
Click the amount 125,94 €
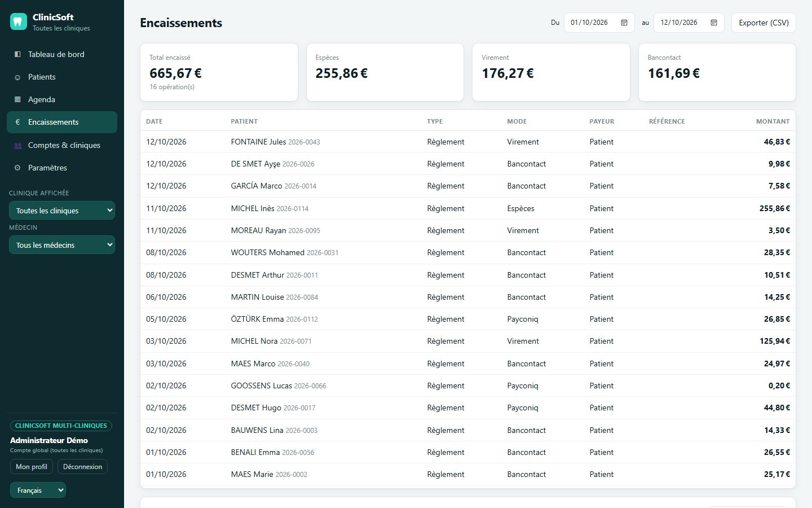(x=775, y=341)
